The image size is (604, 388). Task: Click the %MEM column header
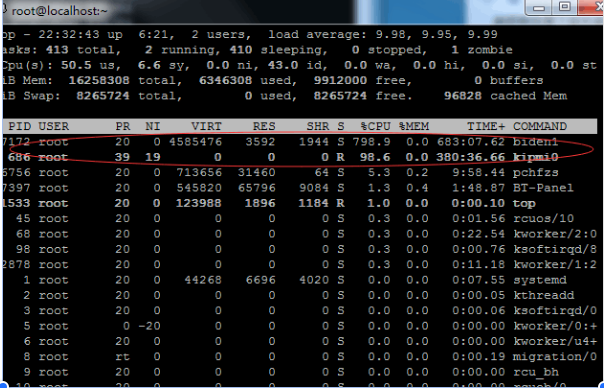[414, 126]
